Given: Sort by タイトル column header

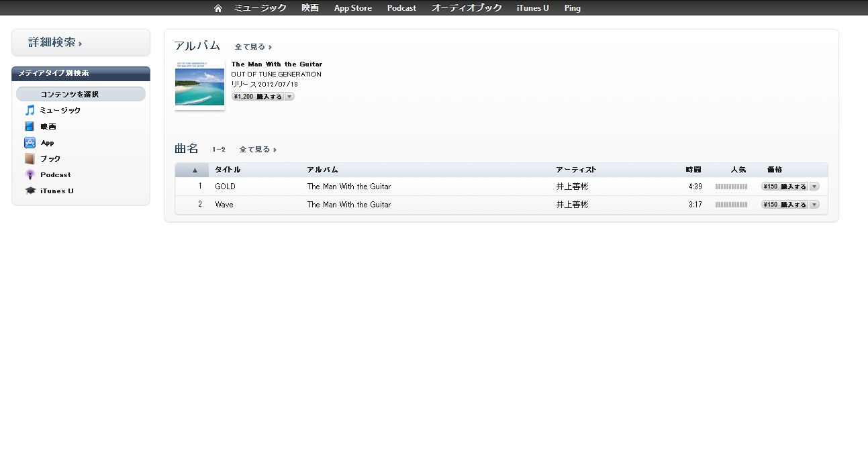Looking at the screenshot, I should [228, 170].
